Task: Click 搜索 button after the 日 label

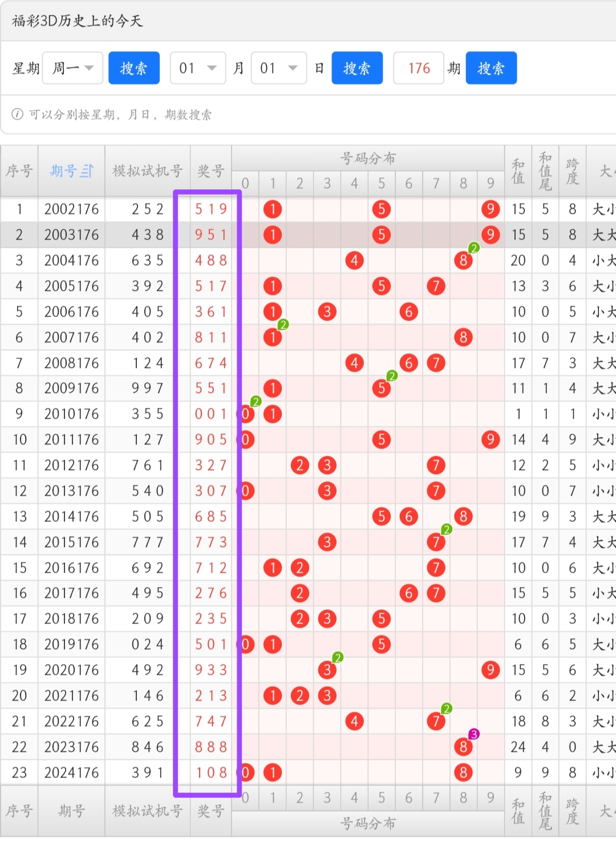Action: click(357, 68)
